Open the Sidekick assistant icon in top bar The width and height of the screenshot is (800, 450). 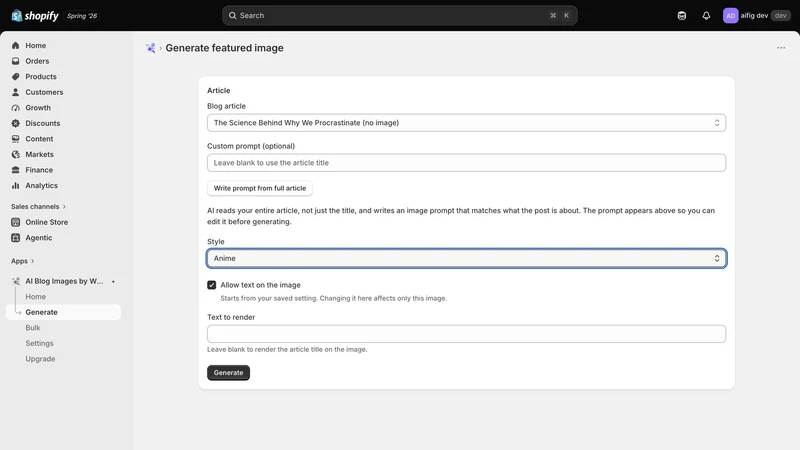[682, 16]
